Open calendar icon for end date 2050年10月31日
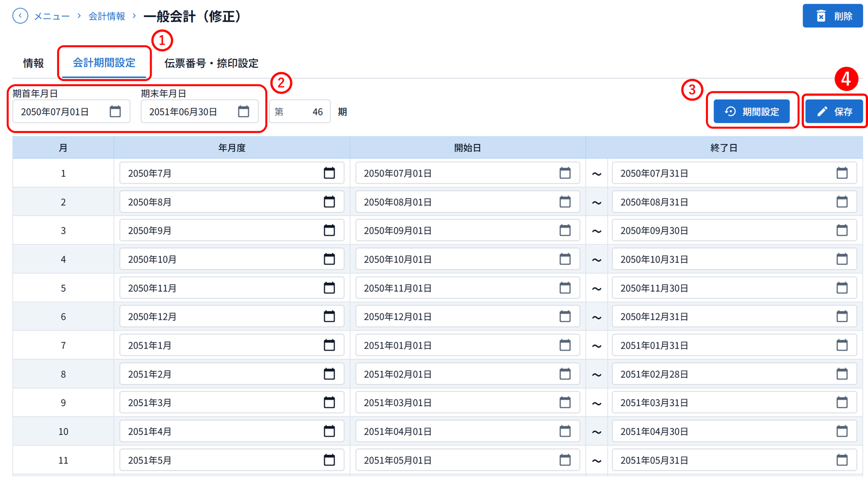This screenshot has width=868, height=482. click(842, 259)
